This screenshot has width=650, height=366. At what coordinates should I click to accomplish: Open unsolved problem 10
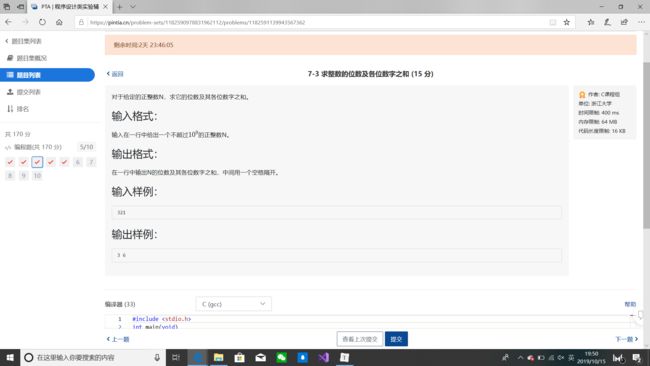(37, 176)
